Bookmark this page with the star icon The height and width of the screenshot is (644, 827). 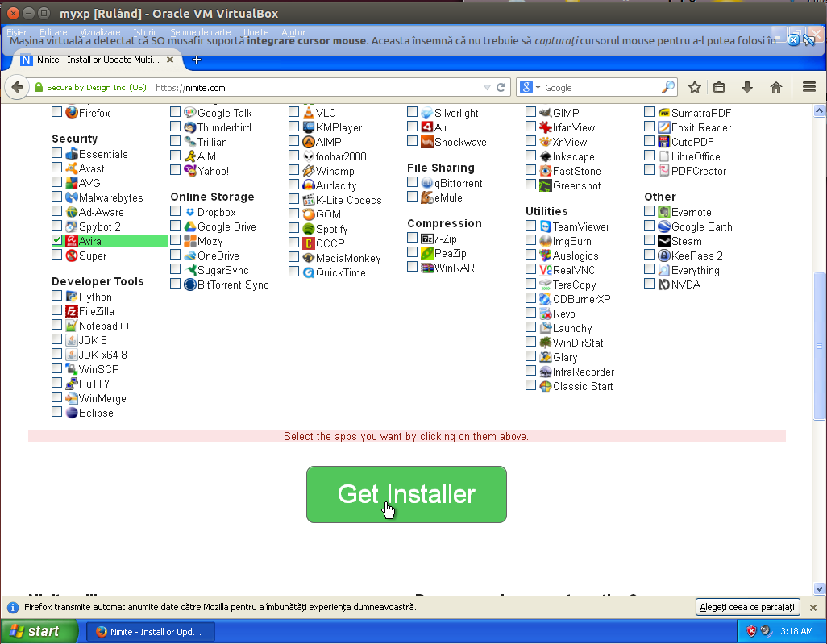point(695,87)
